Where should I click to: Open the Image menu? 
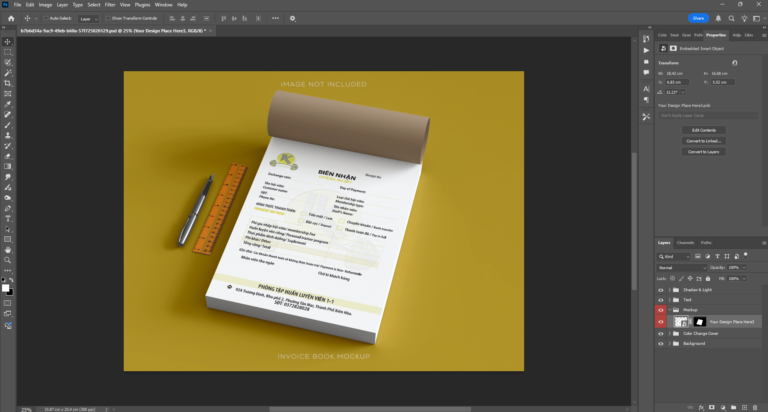pos(45,5)
